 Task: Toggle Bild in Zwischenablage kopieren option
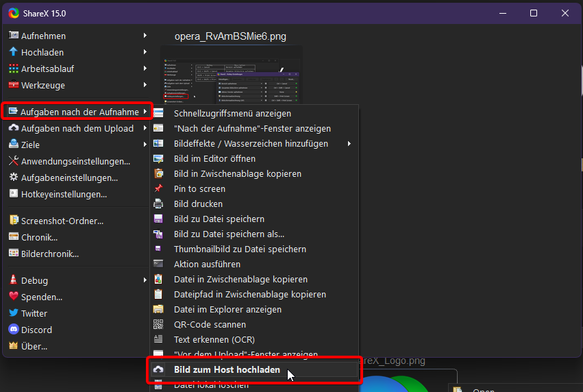(237, 174)
